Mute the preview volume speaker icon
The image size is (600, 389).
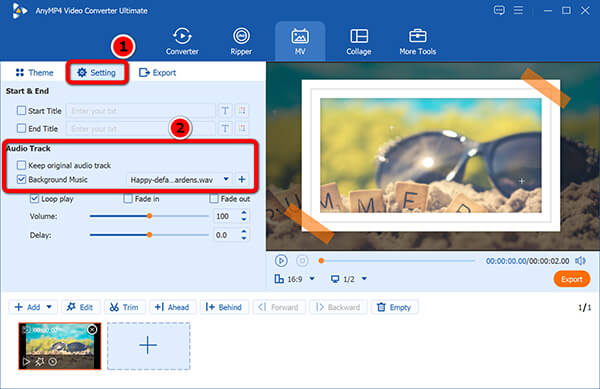click(580, 261)
